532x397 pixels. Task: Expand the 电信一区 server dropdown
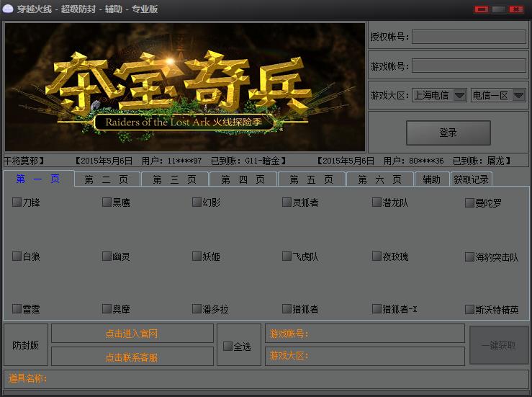click(498, 95)
